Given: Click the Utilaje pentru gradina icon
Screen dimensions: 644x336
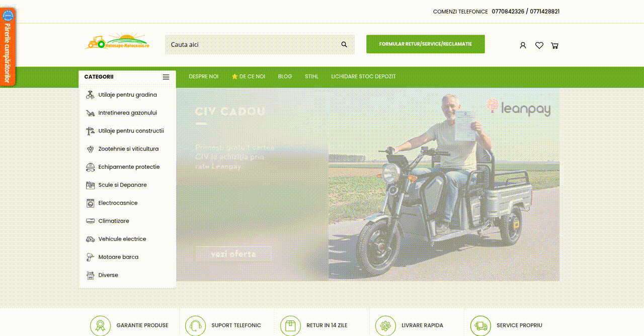Looking at the screenshot, I should pos(90,95).
